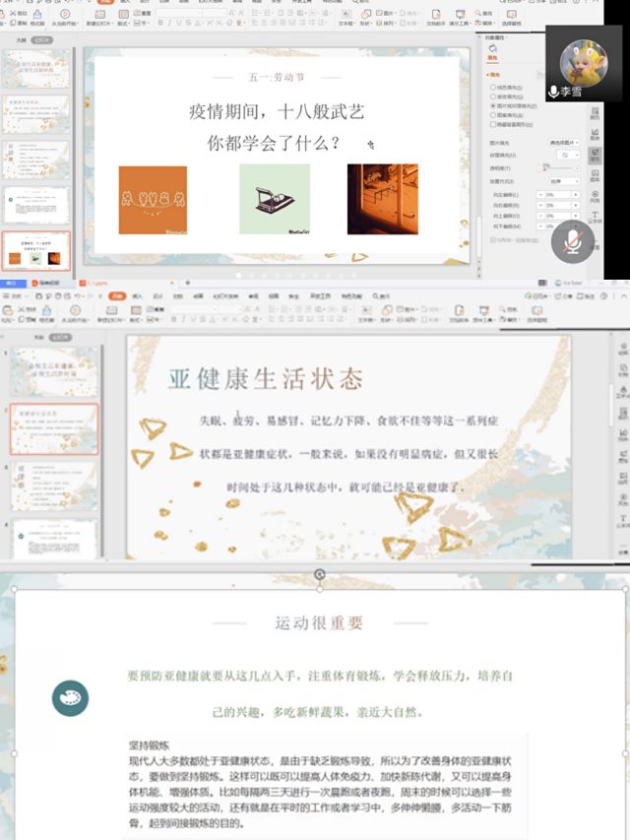The image size is (630, 840).
Task: Select slide 3 thumbnail in middle window
Action: [55, 486]
